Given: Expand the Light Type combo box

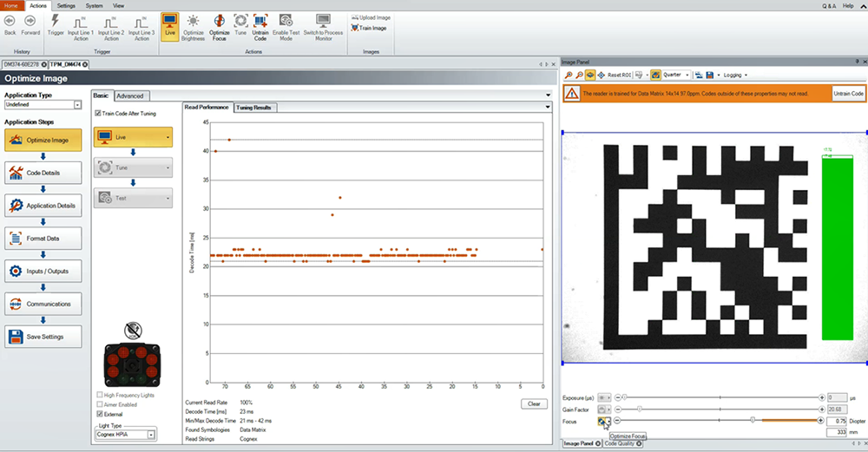Looking at the screenshot, I should (150, 434).
